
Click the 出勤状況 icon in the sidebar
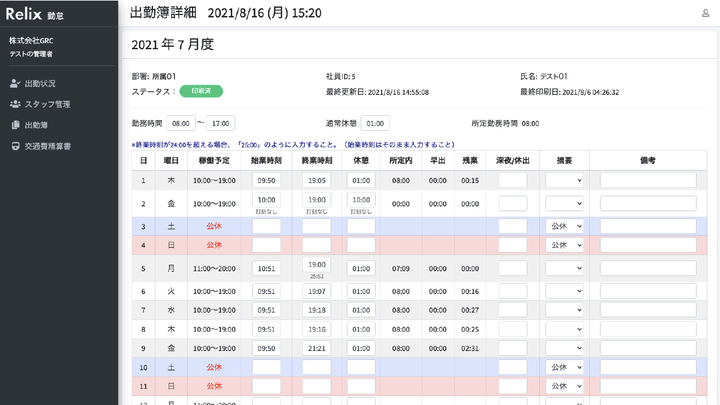(x=15, y=83)
